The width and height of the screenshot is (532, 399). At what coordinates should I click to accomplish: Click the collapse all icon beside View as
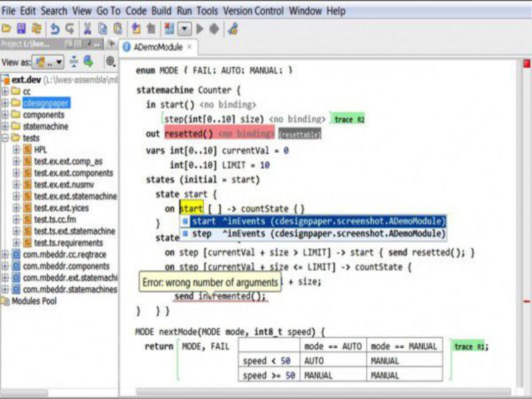click(74, 61)
